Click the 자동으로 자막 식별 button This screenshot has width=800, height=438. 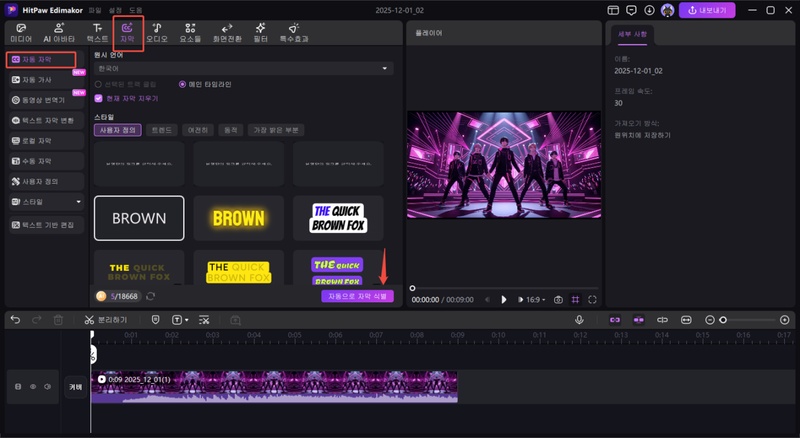coord(358,296)
